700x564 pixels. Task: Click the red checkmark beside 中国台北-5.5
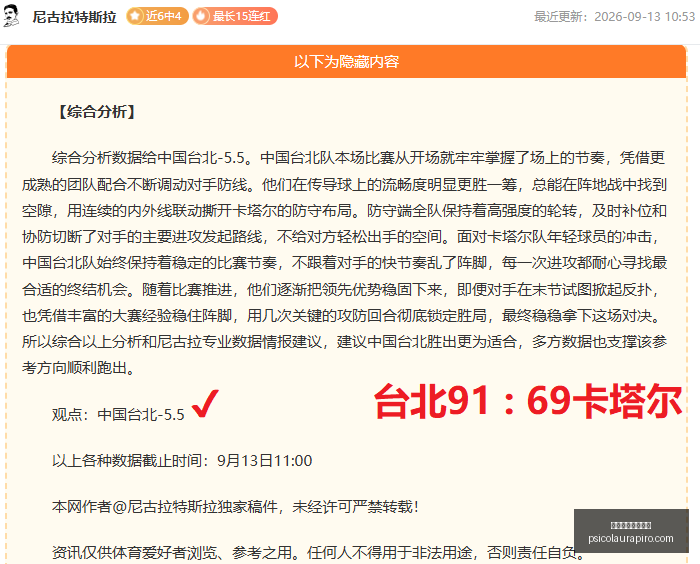pos(205,404)
